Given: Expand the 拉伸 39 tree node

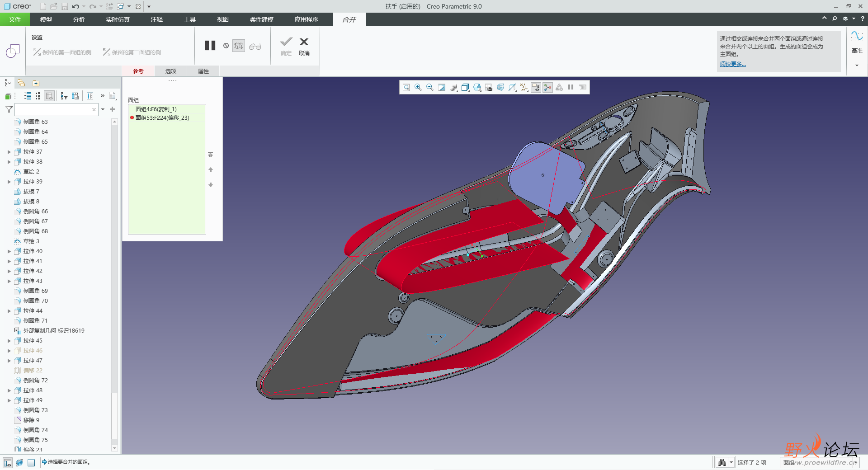Looking at the screenshot, I should pyautogui.click(x=9, y=182).
